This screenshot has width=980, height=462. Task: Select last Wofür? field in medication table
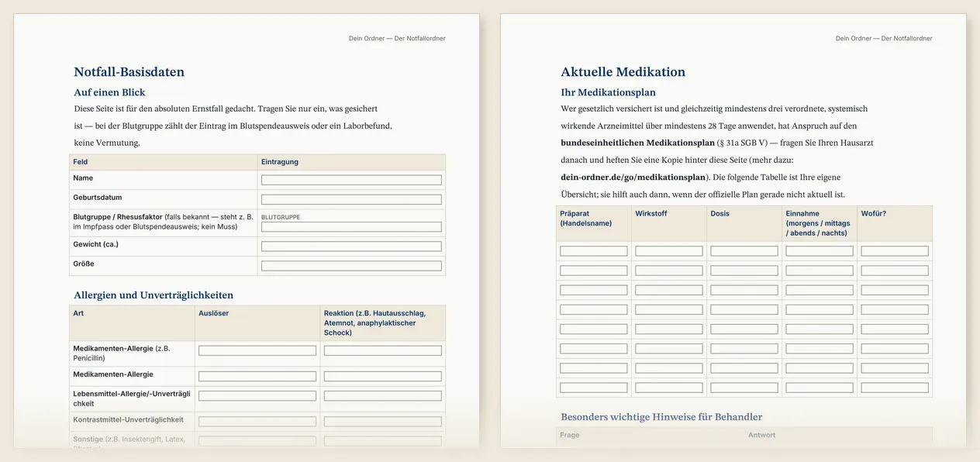pyautogui.click(x=895, y=388)
